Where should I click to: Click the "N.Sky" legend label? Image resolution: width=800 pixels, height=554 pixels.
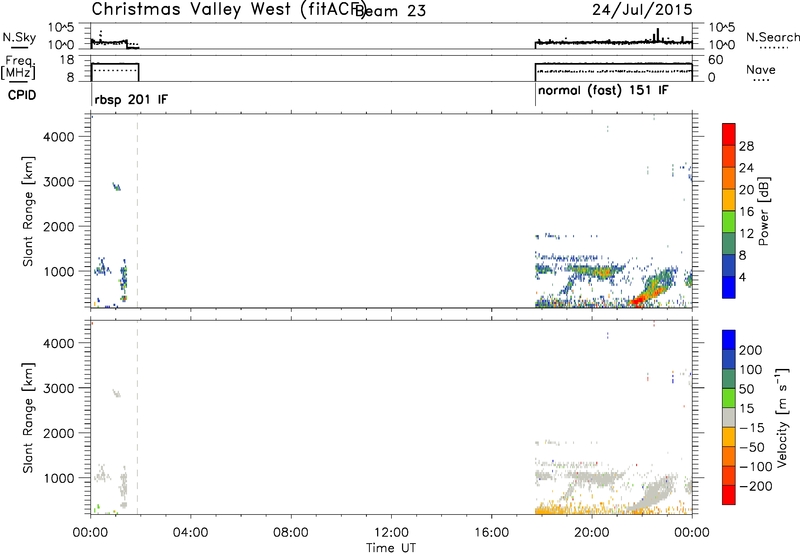[19, 37]
